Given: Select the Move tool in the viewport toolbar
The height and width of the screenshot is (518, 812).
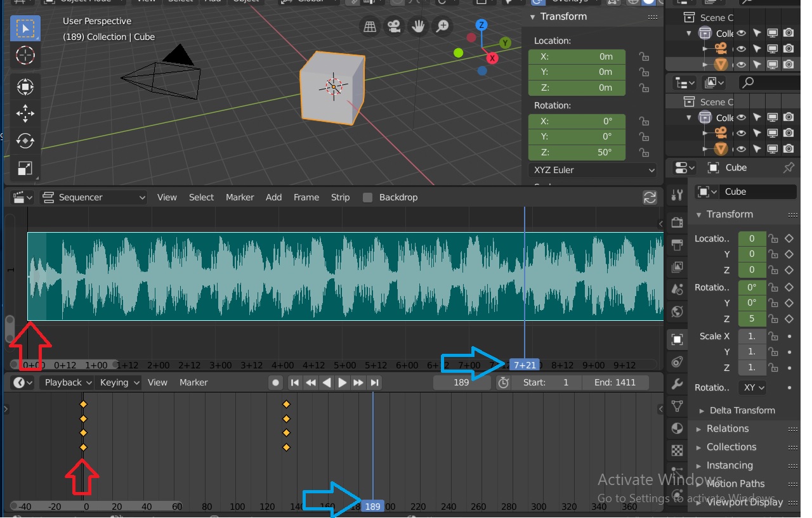Looking at the screenshot, I should (25, 113).
